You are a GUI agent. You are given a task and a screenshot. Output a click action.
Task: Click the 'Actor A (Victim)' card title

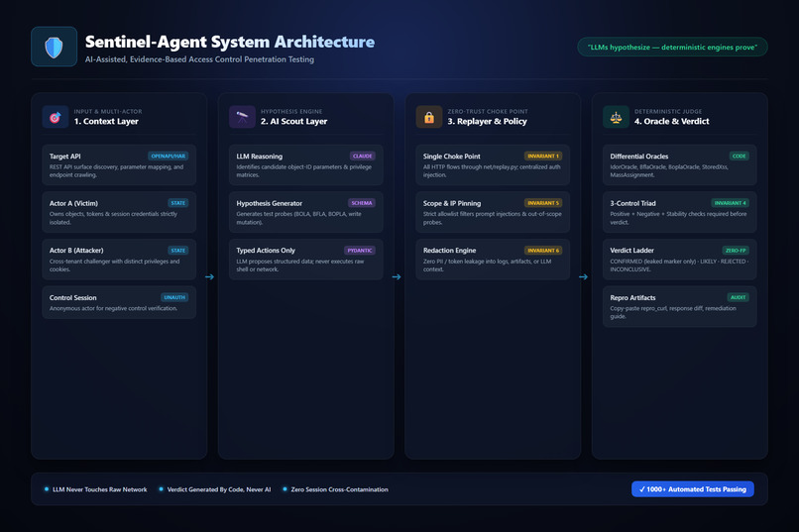click(x=73, y=203)
